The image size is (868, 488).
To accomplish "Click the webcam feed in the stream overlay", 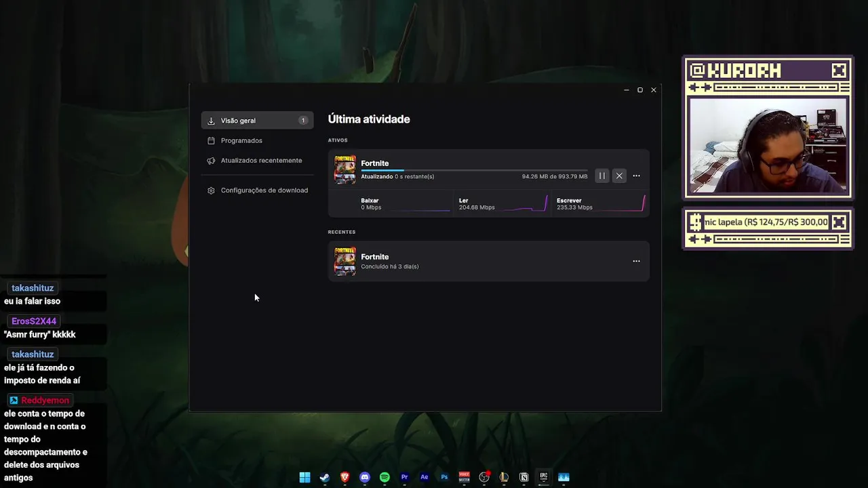I will pos(768,146).
